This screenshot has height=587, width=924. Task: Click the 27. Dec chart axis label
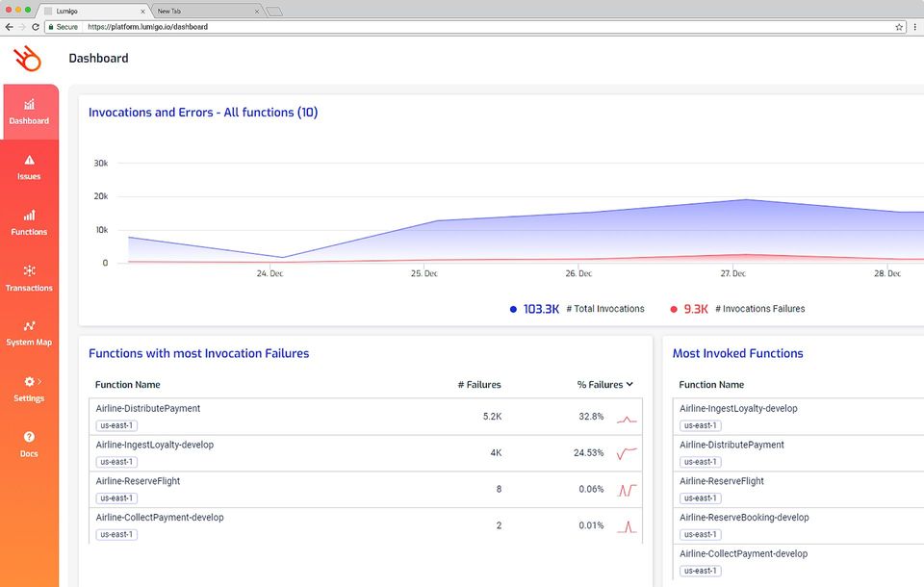click(733, 273)
